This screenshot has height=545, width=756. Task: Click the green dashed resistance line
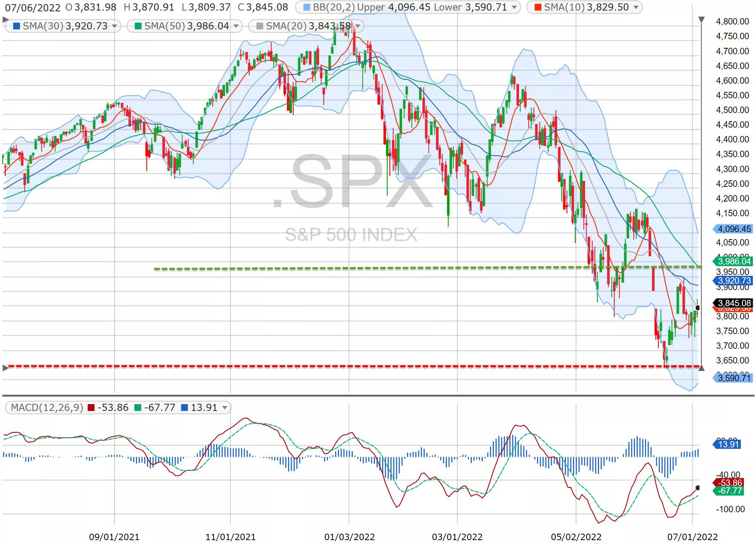(428, 268)
